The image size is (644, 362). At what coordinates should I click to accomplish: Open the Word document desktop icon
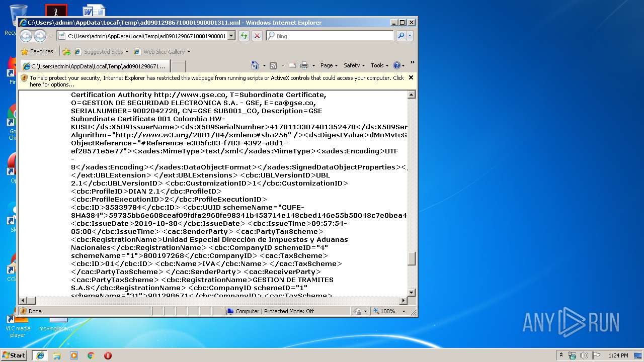[94, 11]
